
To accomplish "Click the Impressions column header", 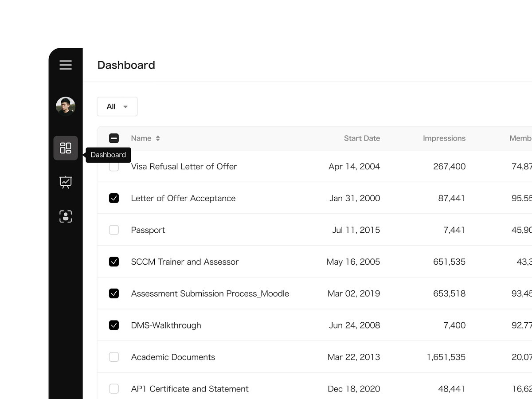I will (x=444, y=138).
